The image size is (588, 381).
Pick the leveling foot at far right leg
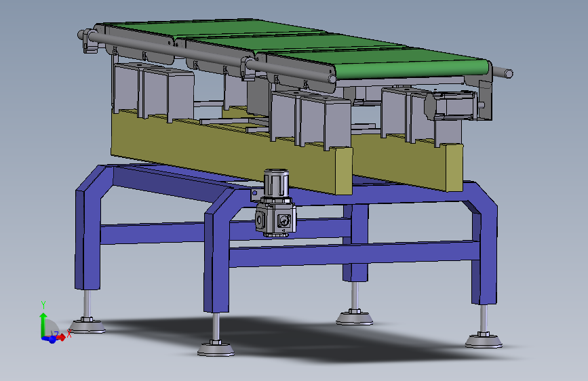pyautogui.click(x=484, y=340)
